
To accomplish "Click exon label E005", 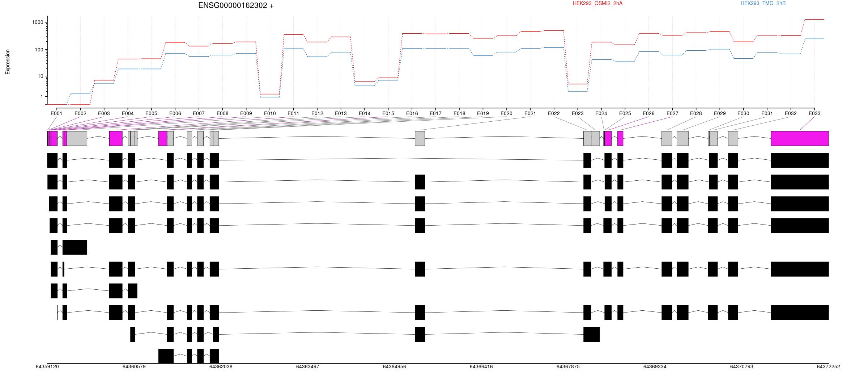I will pyautogui.click(x=151, y=113).
